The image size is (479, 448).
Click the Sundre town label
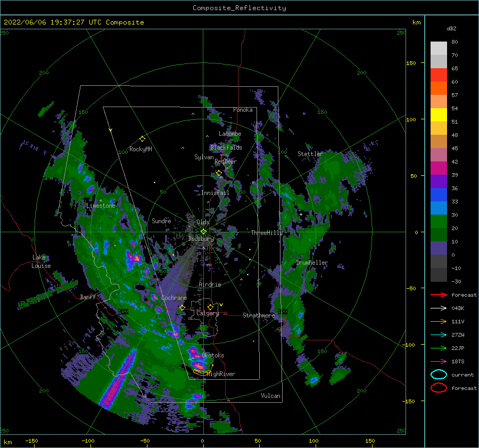click(161, 221)
